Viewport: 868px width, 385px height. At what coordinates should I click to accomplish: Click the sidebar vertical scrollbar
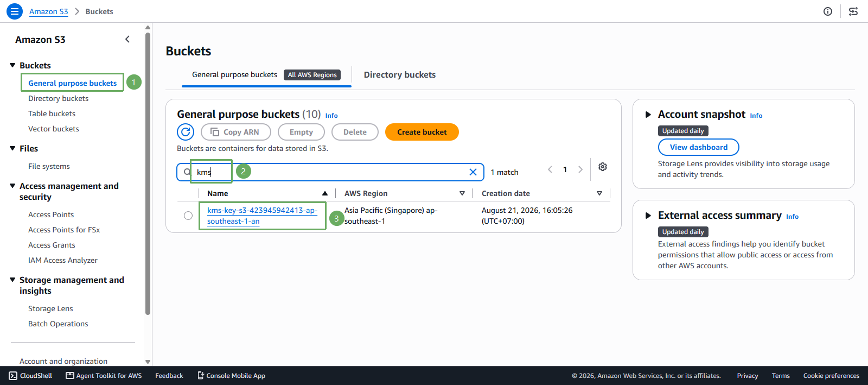(148, 174)
